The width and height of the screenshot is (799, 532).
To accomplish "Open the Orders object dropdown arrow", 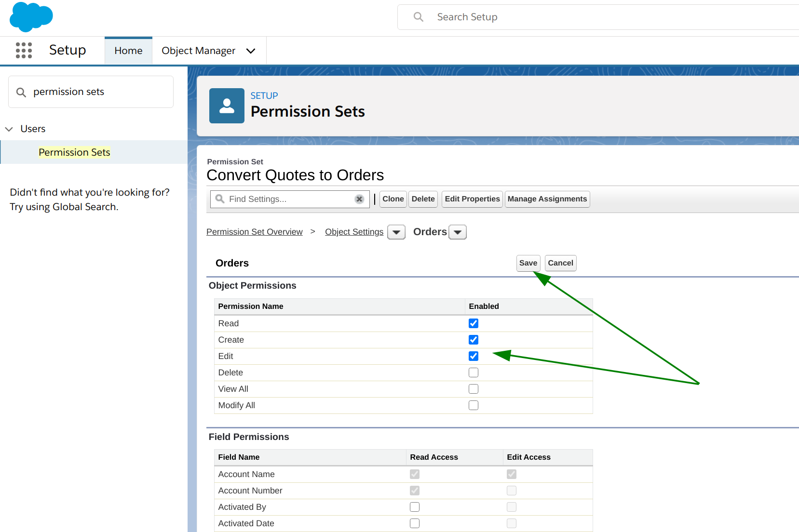I will [x=458, y=232].
